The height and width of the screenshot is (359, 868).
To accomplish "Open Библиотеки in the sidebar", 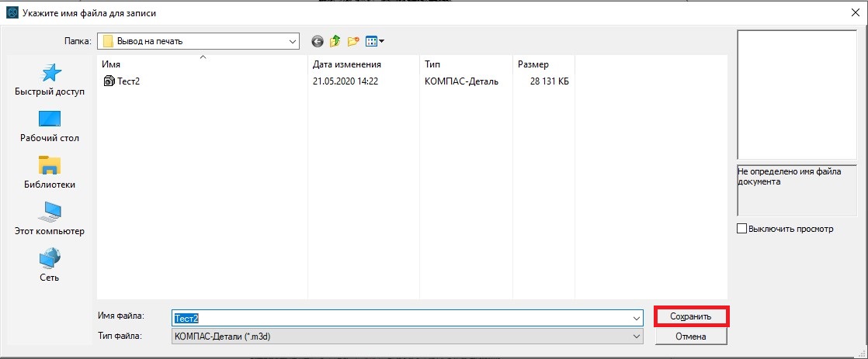I will tap(50, 173).
